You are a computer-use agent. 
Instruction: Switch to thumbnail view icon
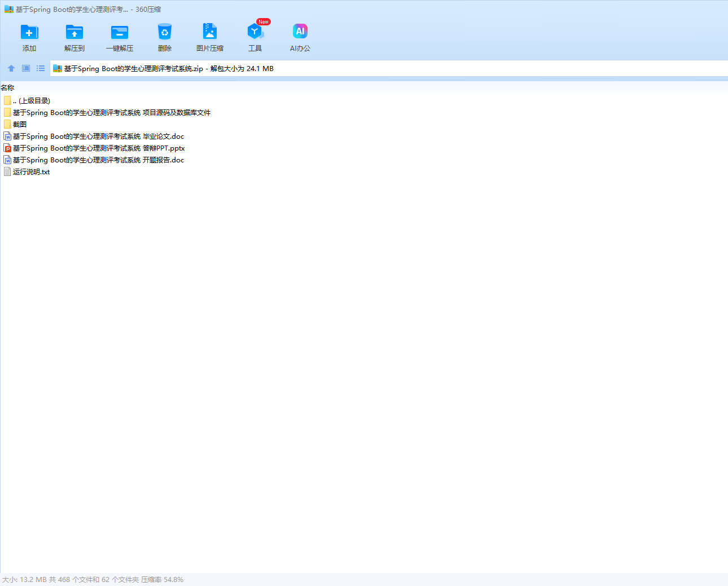[x=26, y=68]
